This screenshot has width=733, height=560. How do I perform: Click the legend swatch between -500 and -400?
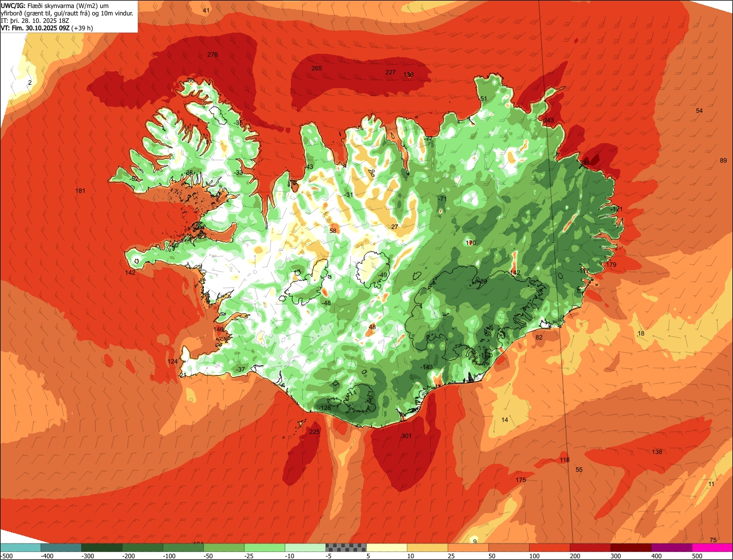click(21, 547)
